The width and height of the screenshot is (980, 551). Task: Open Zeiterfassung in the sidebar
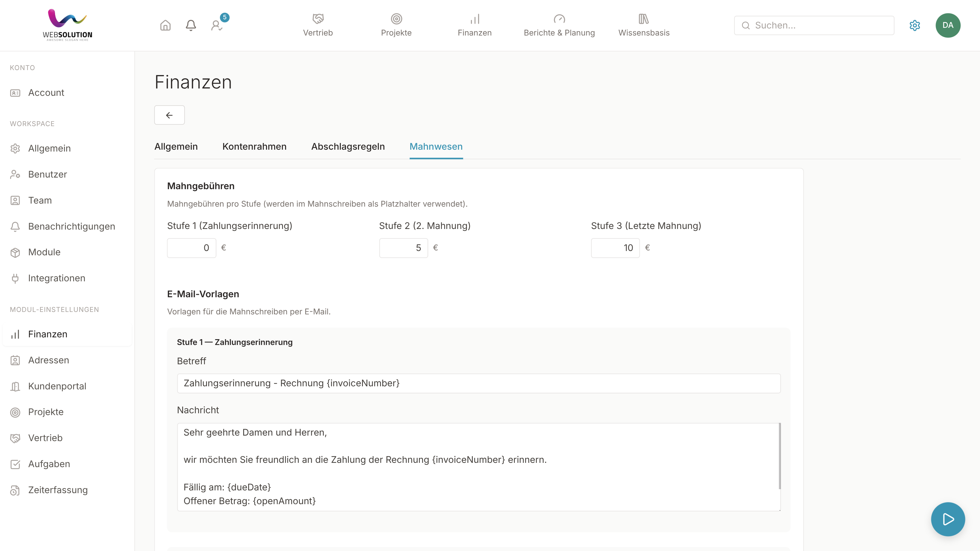(67, 490)
